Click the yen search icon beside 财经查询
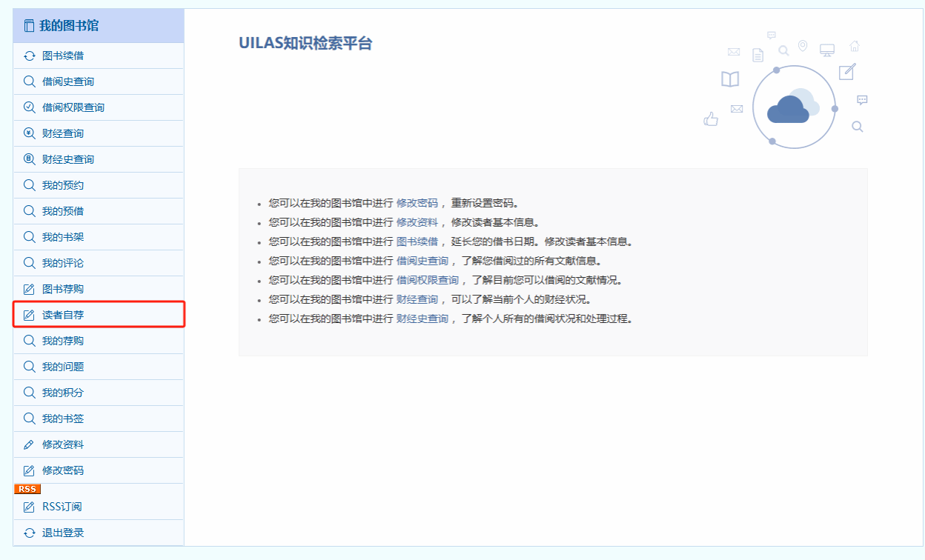Screen dimensions: 925x560 pyautogui.click(x=30, y=133)
